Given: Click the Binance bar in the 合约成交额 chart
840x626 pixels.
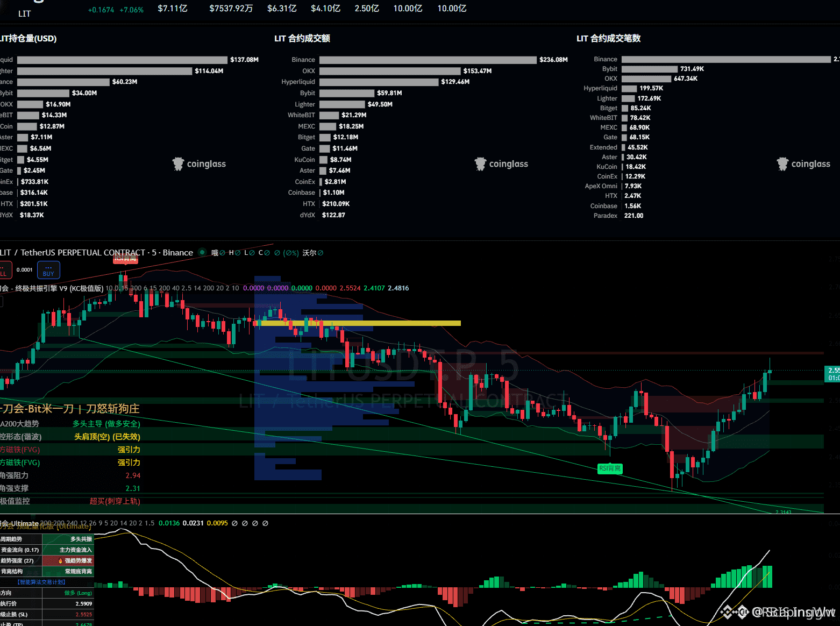Looking at the screenshot, I should (428, 60).
